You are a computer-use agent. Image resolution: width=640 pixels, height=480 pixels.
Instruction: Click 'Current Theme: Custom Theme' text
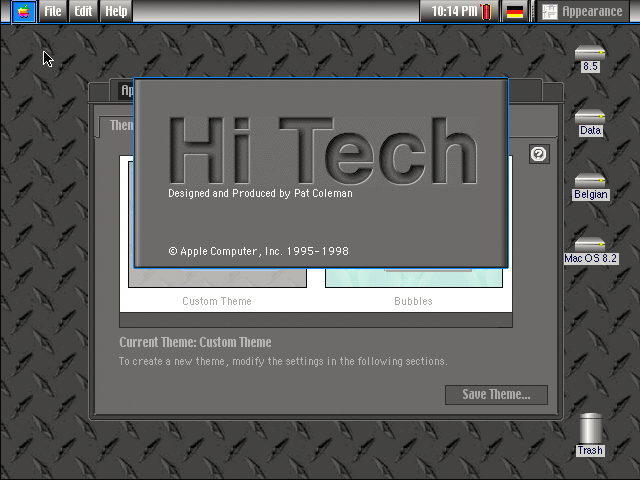pyautogui.click(x=195, y=342)
